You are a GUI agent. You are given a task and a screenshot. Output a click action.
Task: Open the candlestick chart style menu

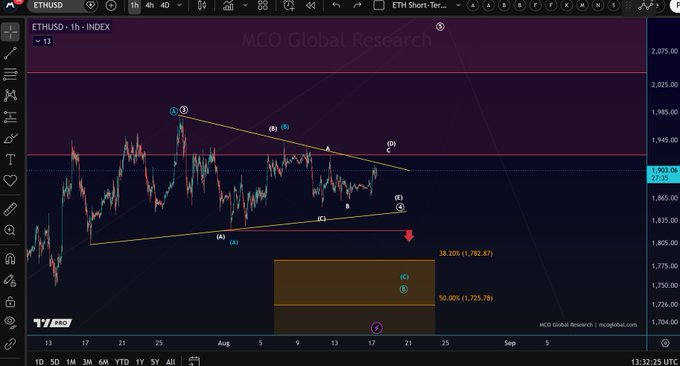pyautogui.click(x=202, y=6)
